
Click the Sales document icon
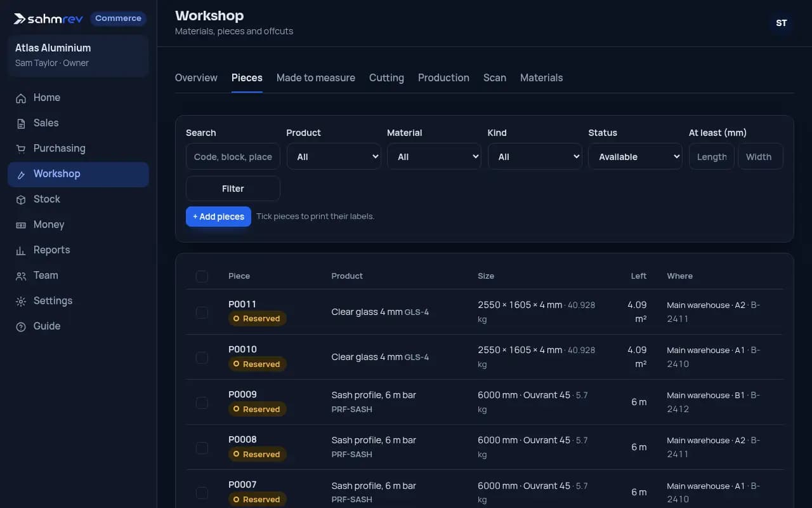(x=21, y=123)
